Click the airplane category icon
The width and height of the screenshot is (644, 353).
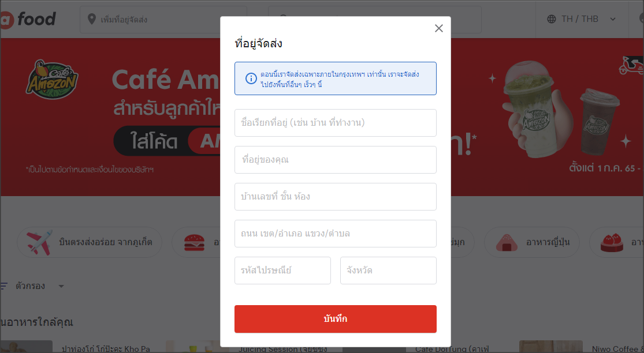coord(39,242)
